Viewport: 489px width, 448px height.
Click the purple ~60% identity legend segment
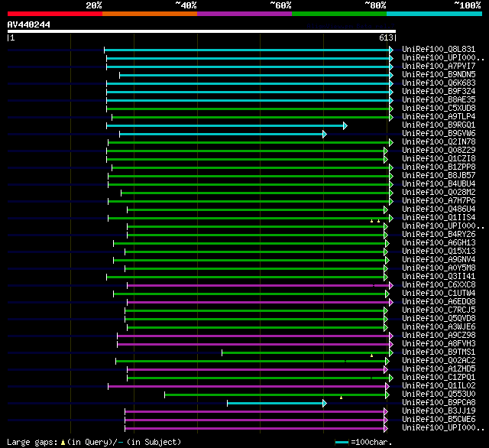pos(244,14)
